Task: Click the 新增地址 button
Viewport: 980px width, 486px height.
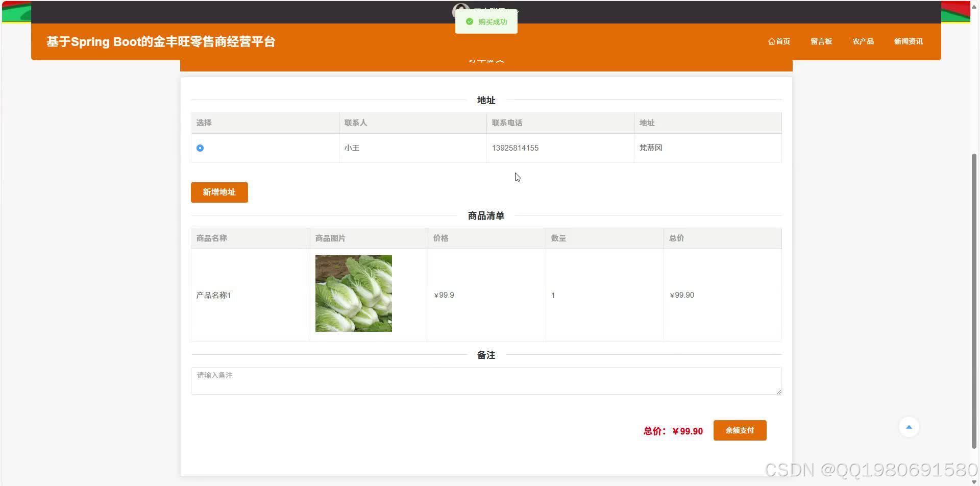Action: (x=219, y=192)
